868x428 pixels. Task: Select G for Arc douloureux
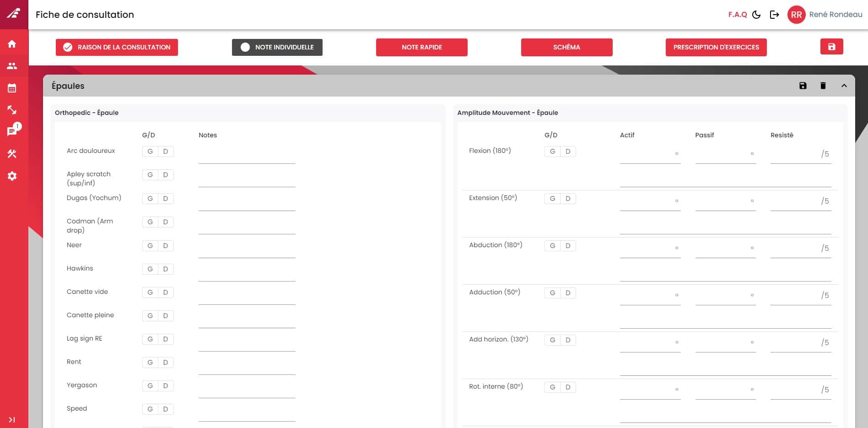click(x=150, y=152)
